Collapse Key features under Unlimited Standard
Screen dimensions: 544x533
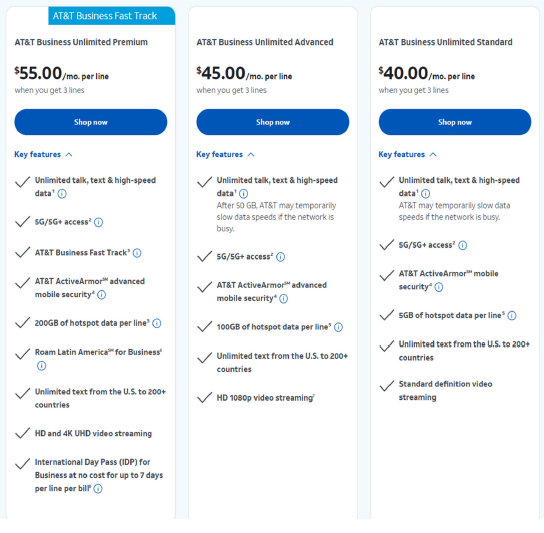click(x=408, y=154)
